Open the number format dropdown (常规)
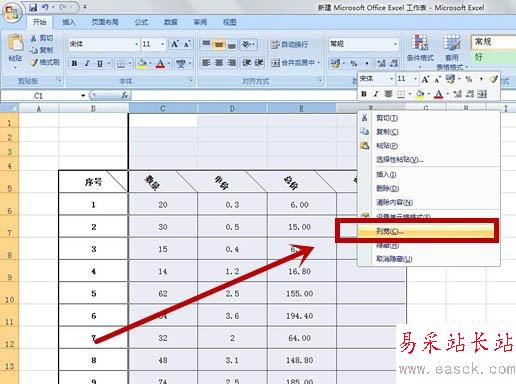516x384 pixels. (395, 44)
